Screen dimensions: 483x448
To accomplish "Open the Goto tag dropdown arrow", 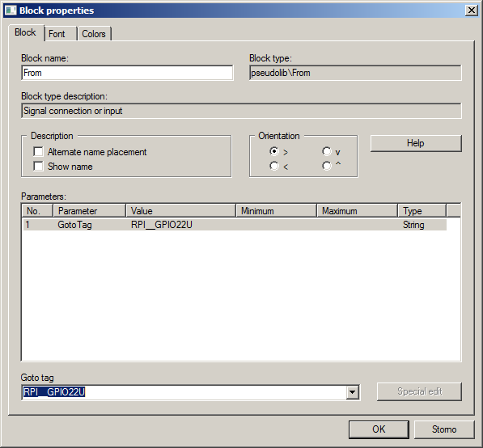I will [353, 392].
